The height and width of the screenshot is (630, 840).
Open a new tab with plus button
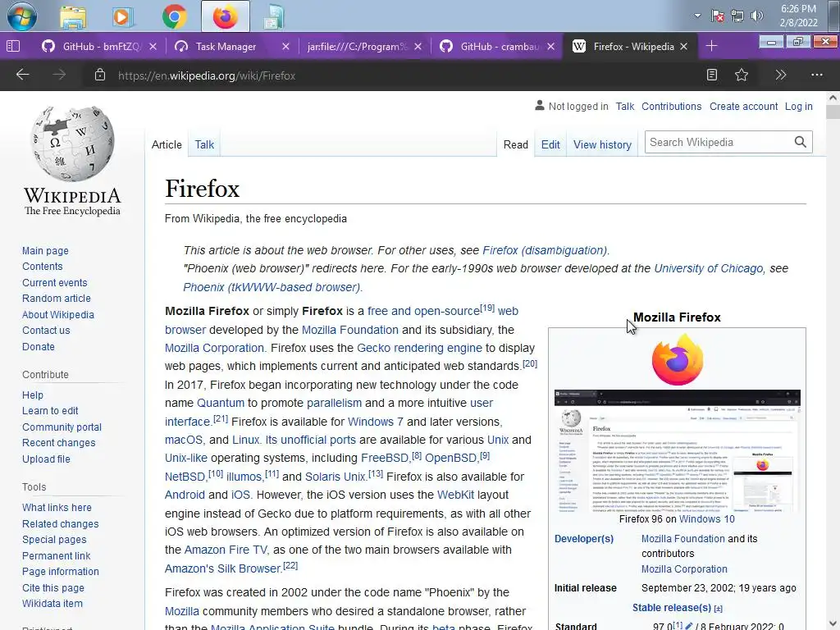(711, 47)
